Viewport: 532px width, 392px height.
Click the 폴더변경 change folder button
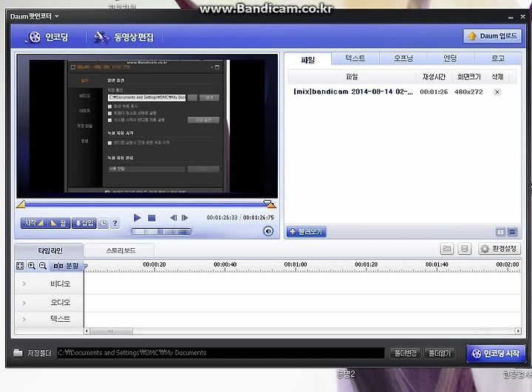406,354
